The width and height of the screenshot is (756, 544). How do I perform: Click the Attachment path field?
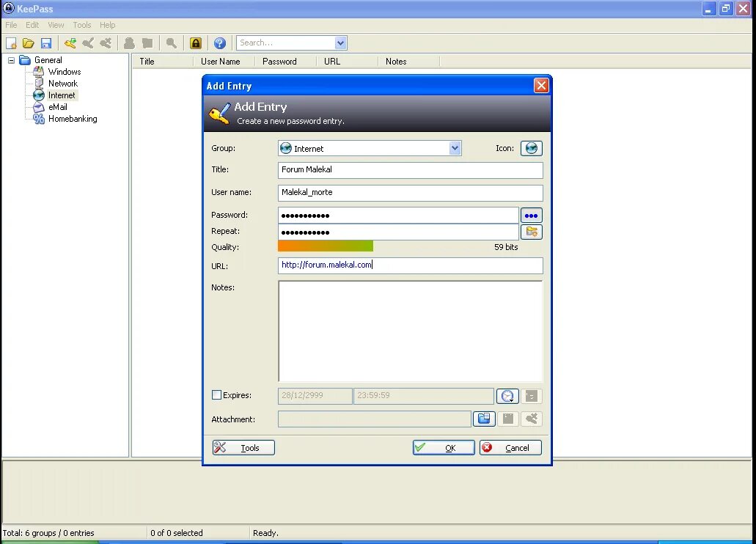pos(374,419)
